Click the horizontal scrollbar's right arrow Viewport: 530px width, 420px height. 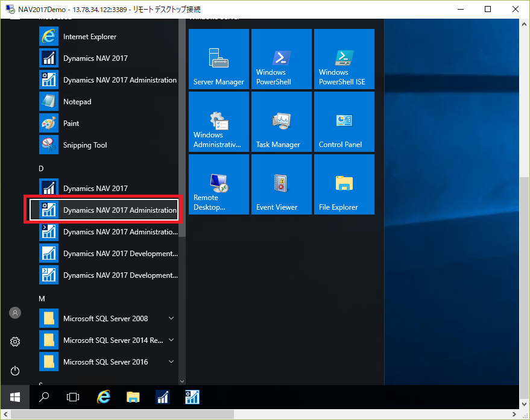click(514, 414)
